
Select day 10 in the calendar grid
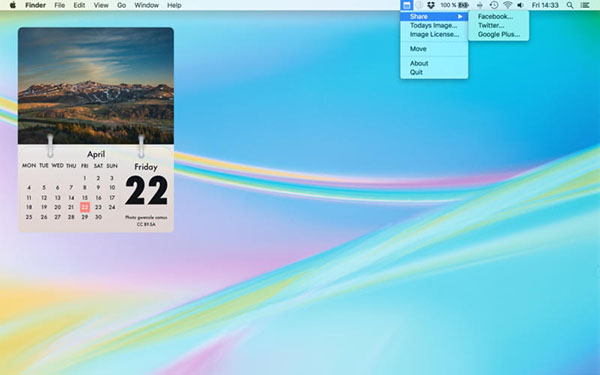click(112, 188)
